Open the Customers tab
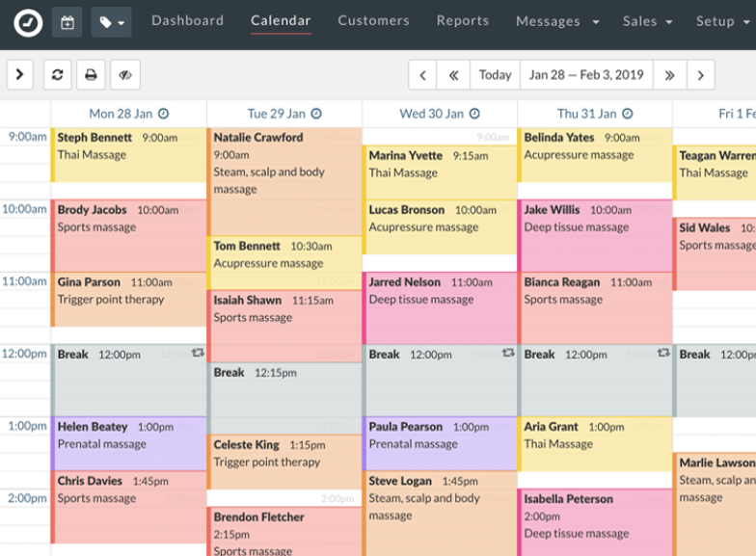756x556 pixels. pos(373,20)
